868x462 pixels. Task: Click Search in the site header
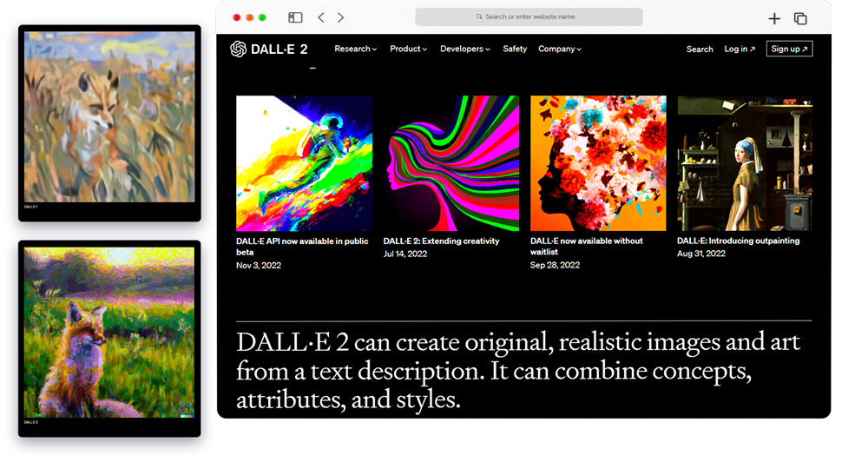(x=700, y=49)
